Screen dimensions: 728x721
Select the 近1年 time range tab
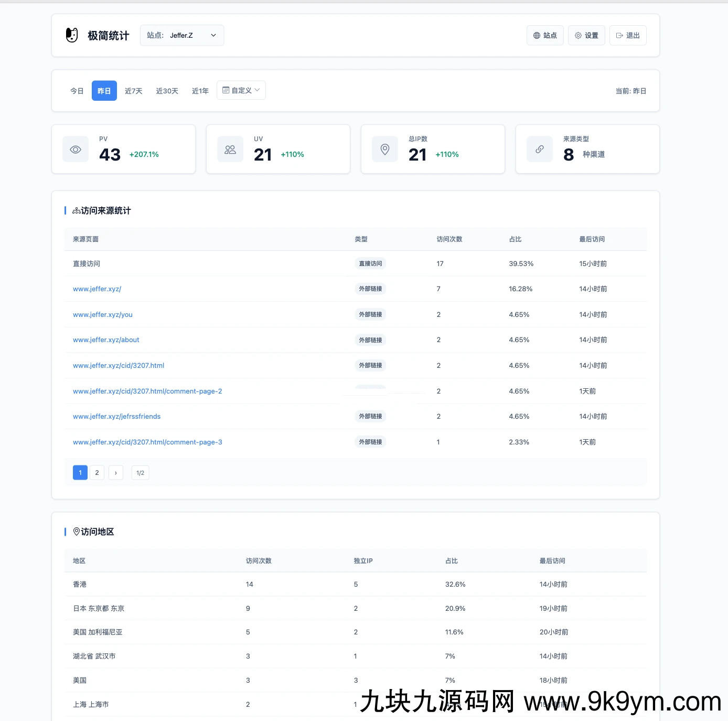pos(200,91)
